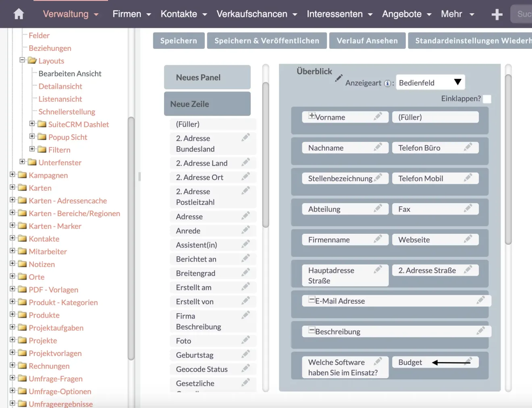Click pencil icon on Nachname field
Screen dimensions: 532x408
click(378, 147)
